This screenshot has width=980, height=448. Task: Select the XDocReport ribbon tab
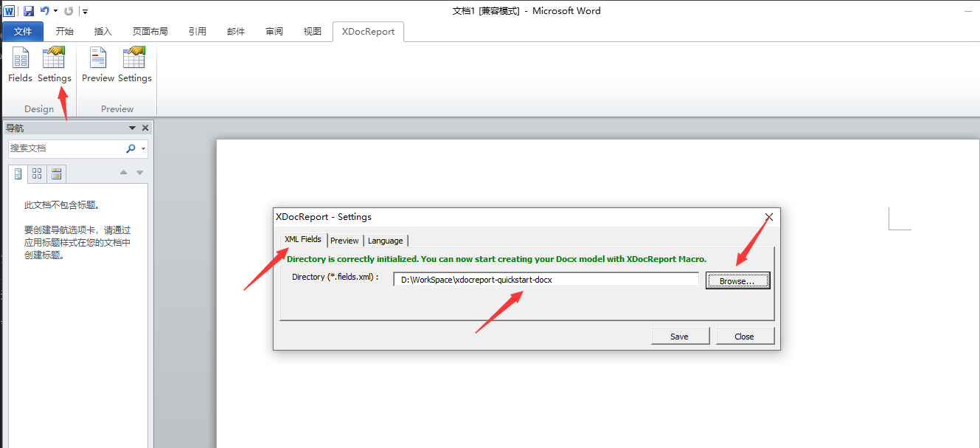[x=368, y=32]
